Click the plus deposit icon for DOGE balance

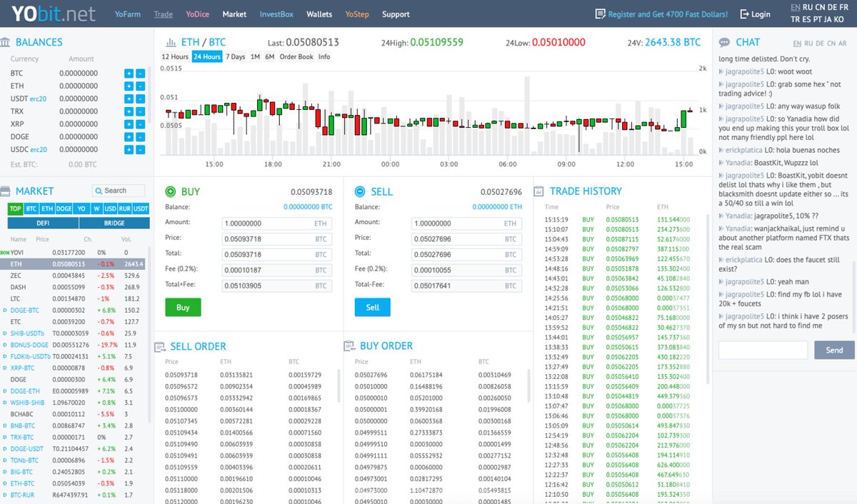[129, 137]
